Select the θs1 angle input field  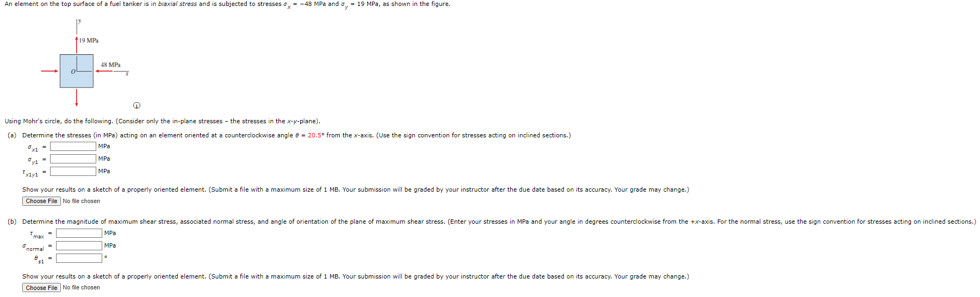[79, 258]
